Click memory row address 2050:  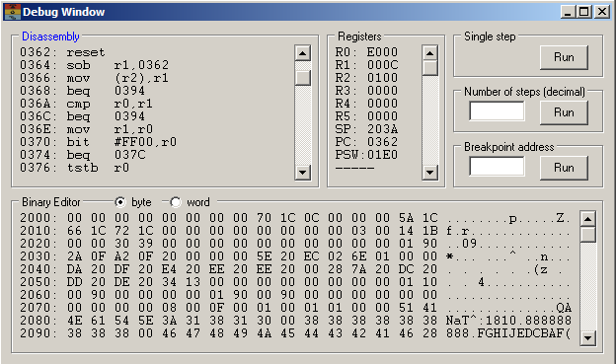38,282
